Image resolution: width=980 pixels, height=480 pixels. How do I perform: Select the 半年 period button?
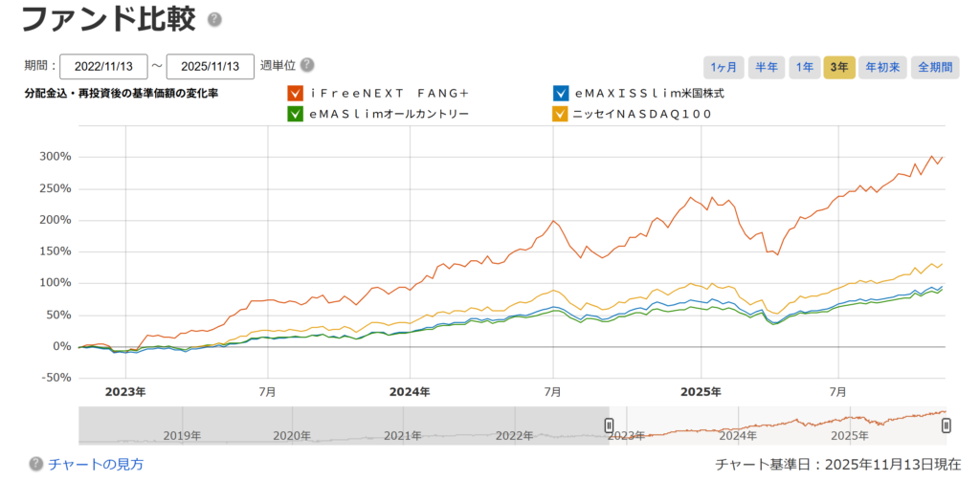pyautogui.click(x=766, y=67)
